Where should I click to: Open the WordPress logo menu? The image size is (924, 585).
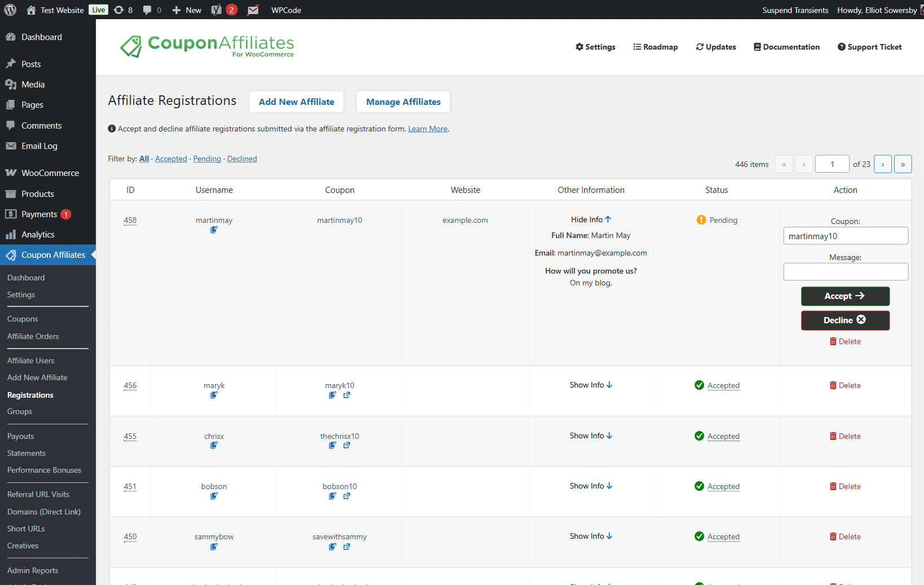tap(10, 10)
